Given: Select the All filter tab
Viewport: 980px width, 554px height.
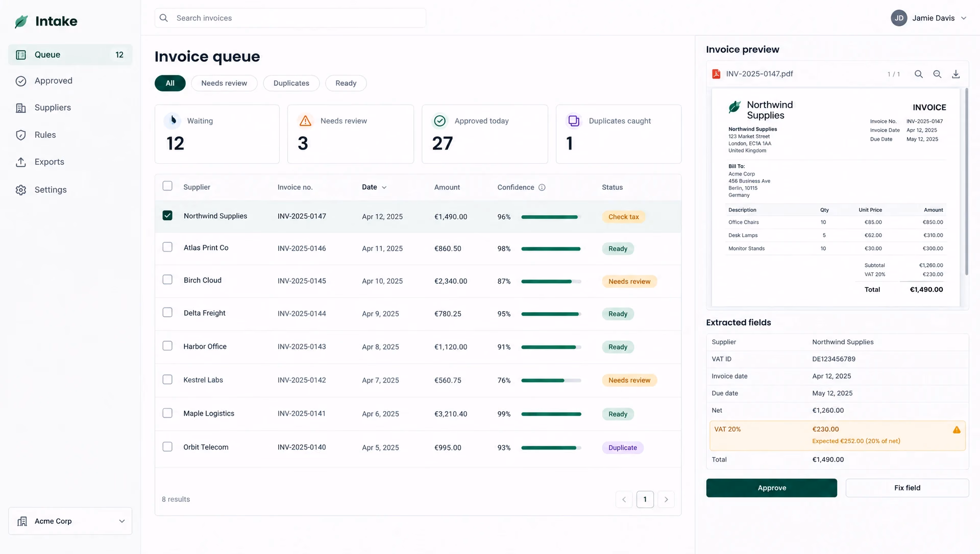Looking at the screenshot, I should (170, 83).
